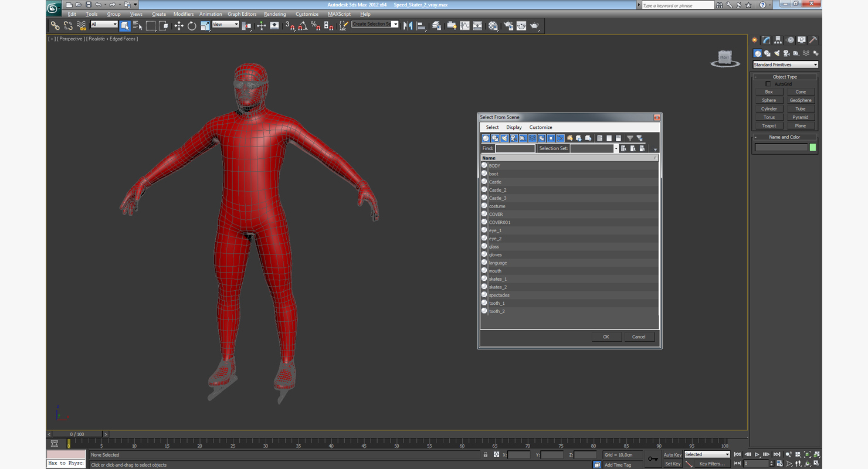Activate Bind to Space Warp tool

(x=82, y=26)
